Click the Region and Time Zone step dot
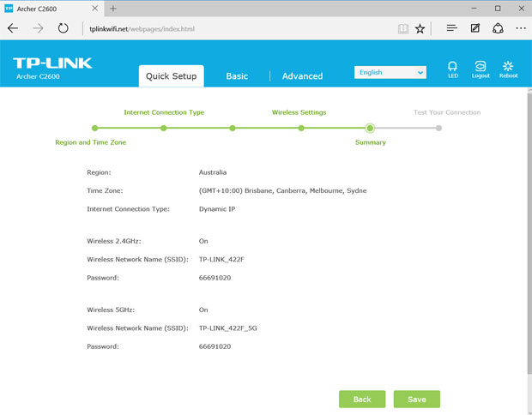532x415 pixels. click(x=94, y=128)
